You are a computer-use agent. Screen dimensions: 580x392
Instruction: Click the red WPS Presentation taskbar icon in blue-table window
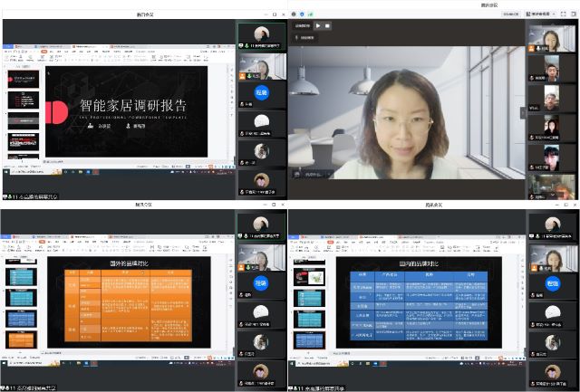pos(383,364)
